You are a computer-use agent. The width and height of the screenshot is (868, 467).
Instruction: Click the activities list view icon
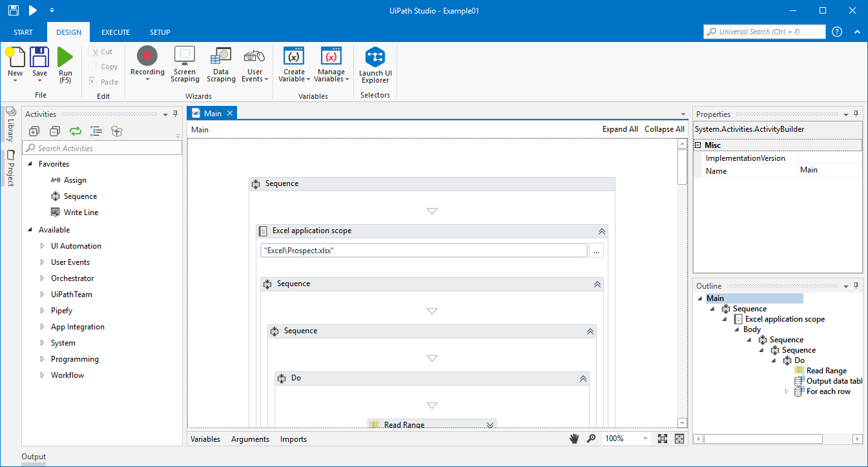tap(96, 131)
